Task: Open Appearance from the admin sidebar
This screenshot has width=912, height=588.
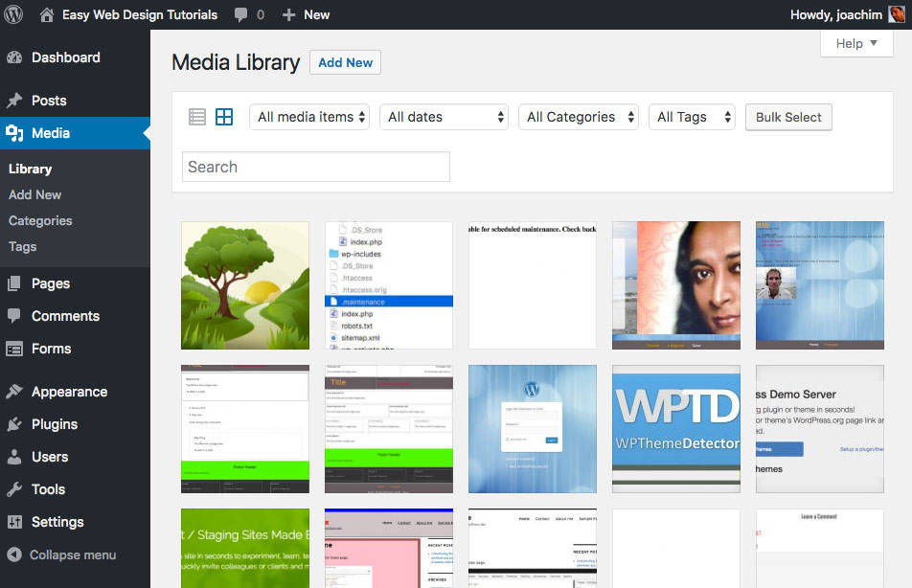Action: (19, 391)
